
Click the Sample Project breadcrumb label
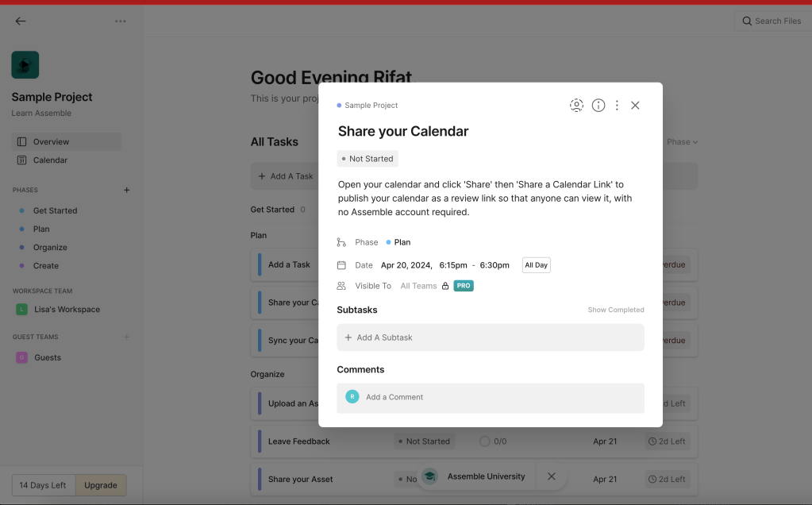(x=371, y=105)
